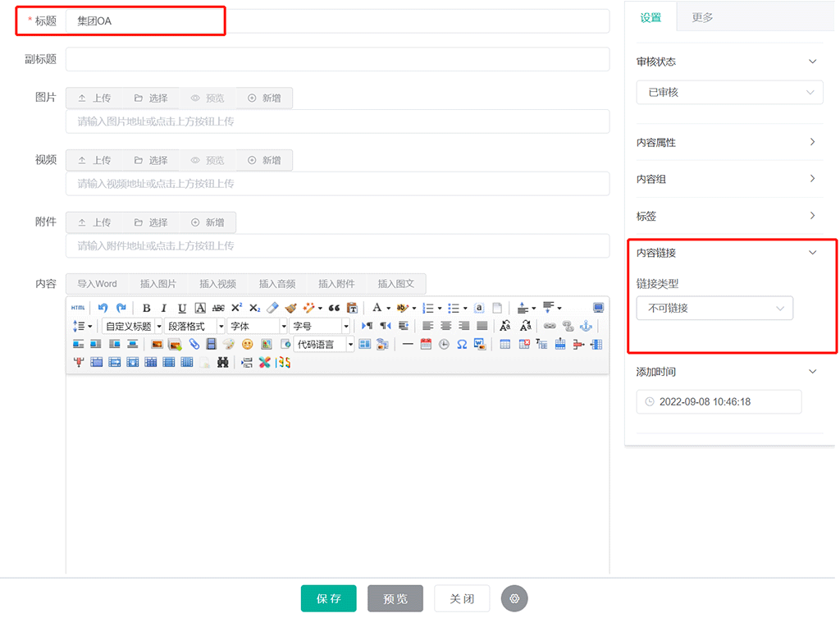Click the italic formatting icon

[164, 308]
